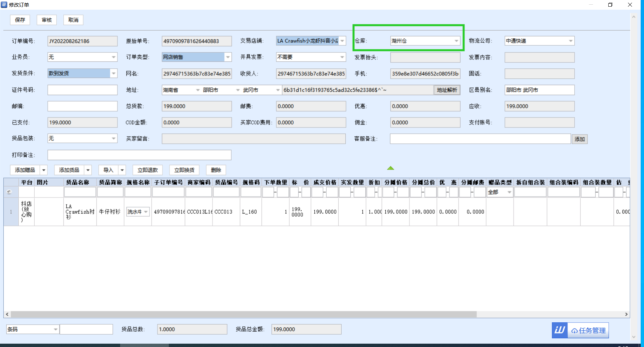Click the 保存 button
This screenshot has width=644, height=347.
click(x=20, y=20)
